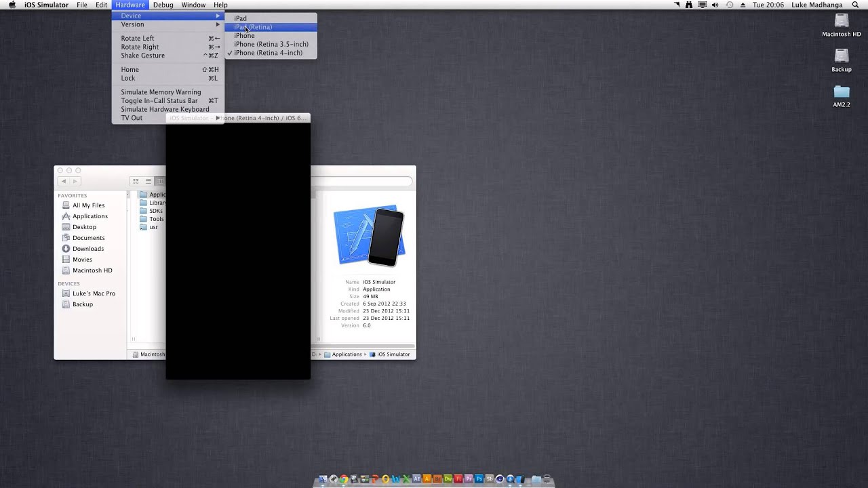Open the Time Machine menu icon

pyautogui.click(x=730, y=5)
